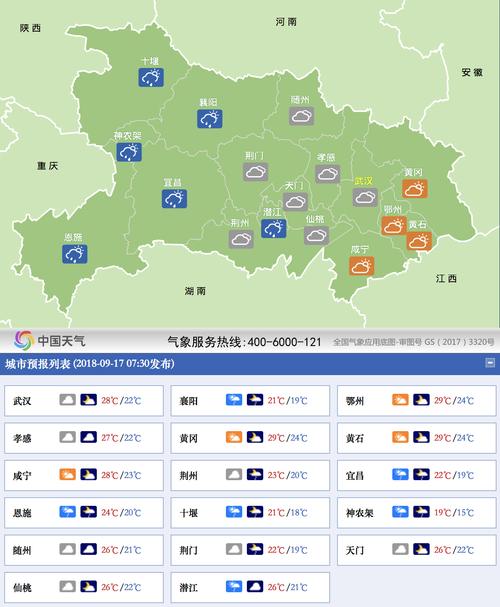Click the Ezhou partly sunny map icon
The height and width of the screenshot is (607, 500).
click(394, 226)
